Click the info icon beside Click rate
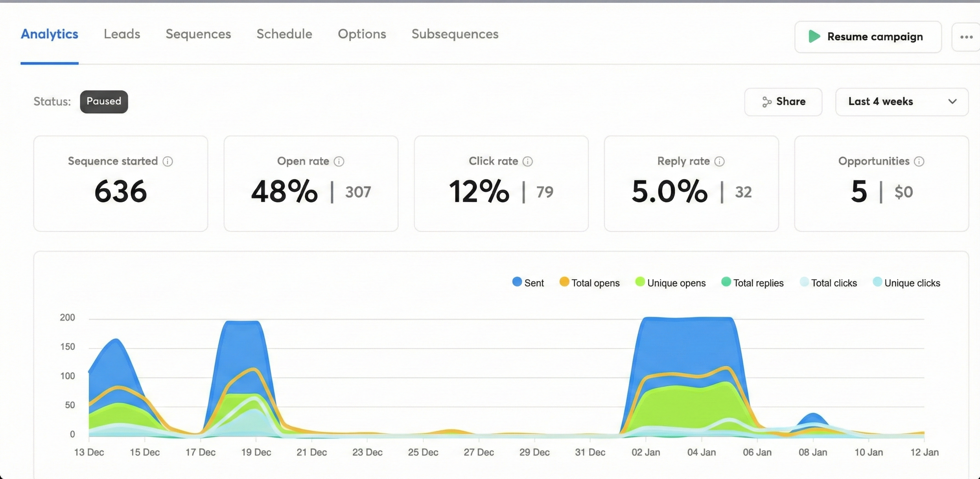Viewport: 980px width, 479px height. point(528,161)
